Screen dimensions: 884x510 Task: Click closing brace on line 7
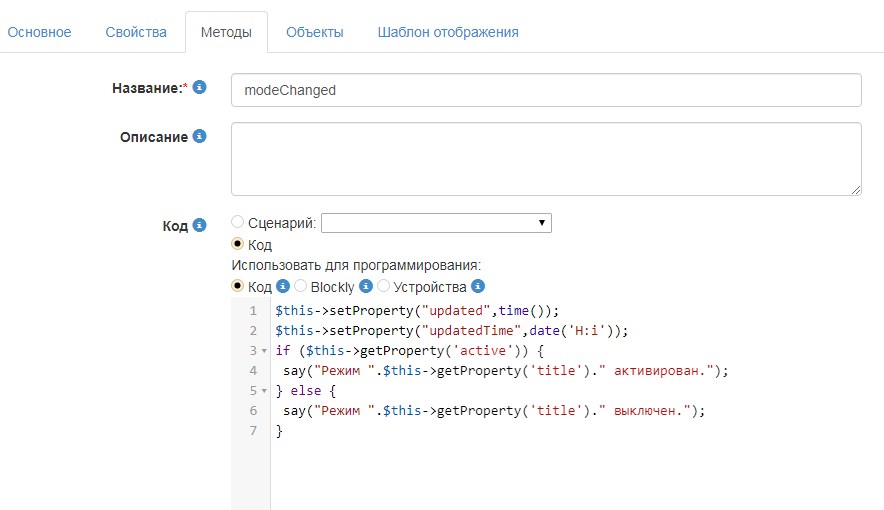pyautogui.click(x=279, y=431)
